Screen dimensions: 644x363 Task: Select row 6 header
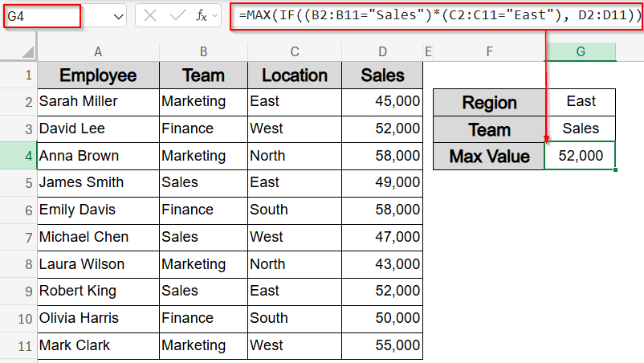18,210
